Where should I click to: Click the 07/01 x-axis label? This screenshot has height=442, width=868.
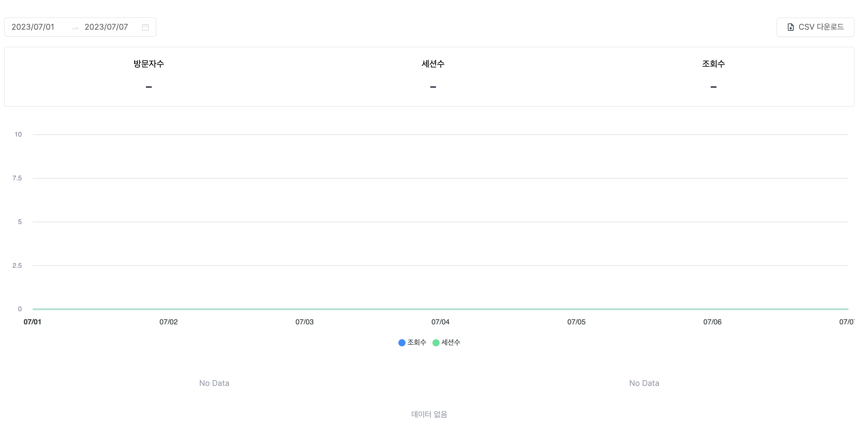pyautogui.click(x=32, y=322)
